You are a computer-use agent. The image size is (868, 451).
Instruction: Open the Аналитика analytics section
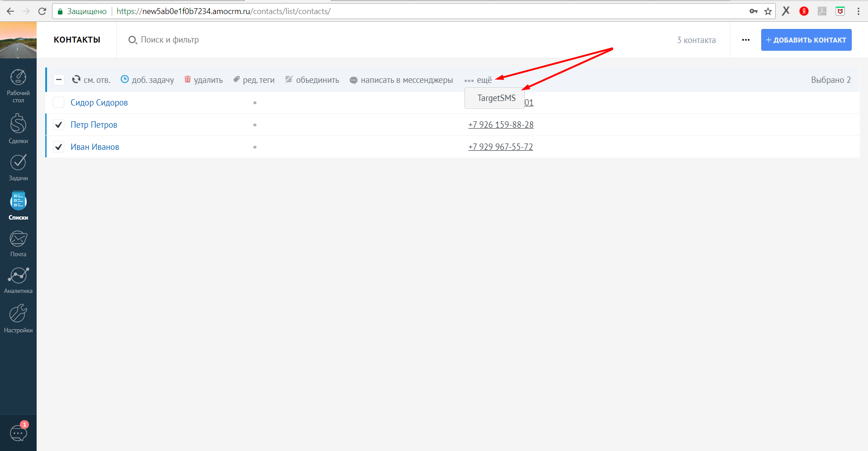pyautogui.click(x=18, y=280)
